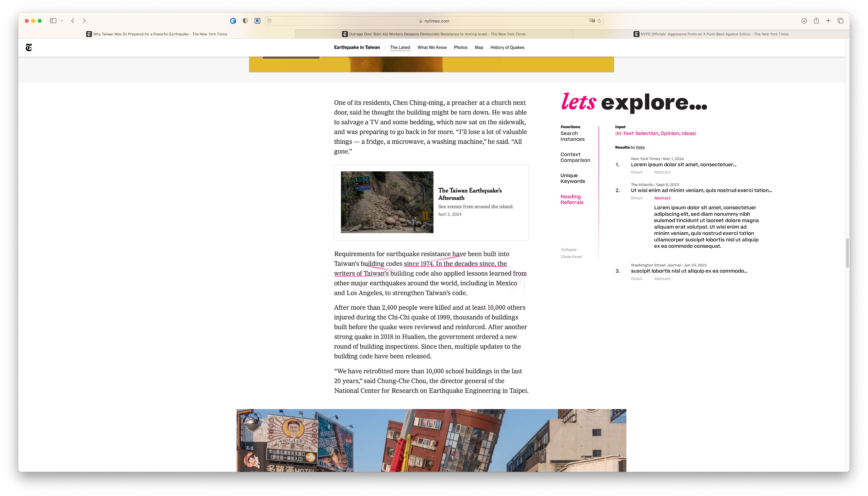Screen dimensions: 868x496
Task: Click the browser forward arrow
Action: tap(84, 21)
